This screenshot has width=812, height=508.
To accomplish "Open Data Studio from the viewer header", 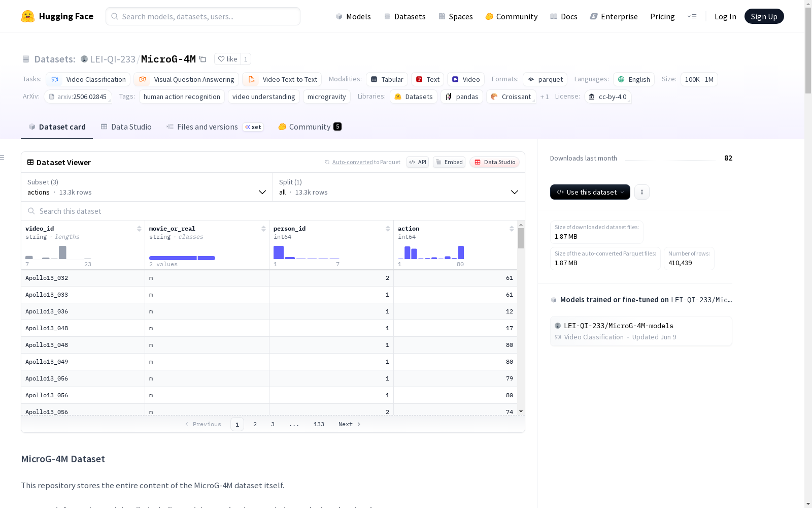I will (495, 162).
